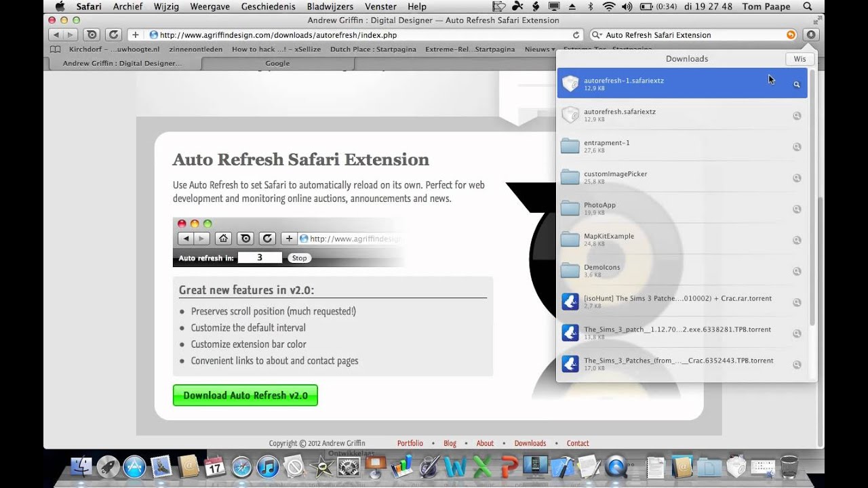Select the entrapment-1 download row
Viewport: 868px width, 488px height.
click(682, 147)
